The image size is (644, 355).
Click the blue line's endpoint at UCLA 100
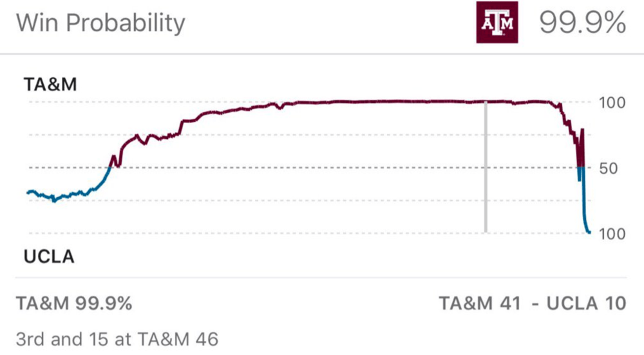pos(589,232)
